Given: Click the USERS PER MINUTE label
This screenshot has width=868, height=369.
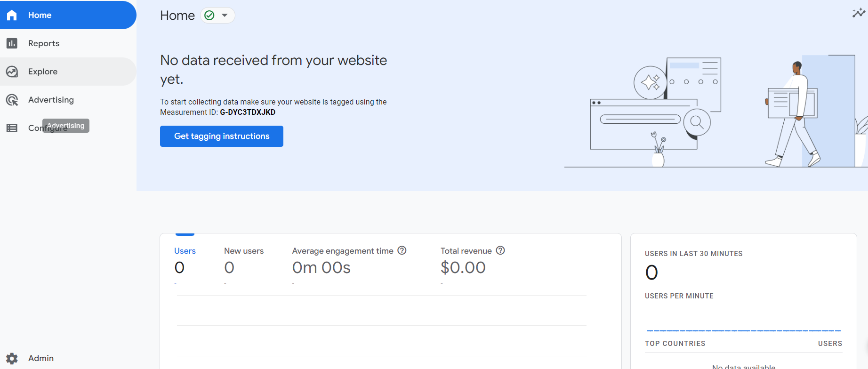Looking at the screenshot, I should coord(679,296).
